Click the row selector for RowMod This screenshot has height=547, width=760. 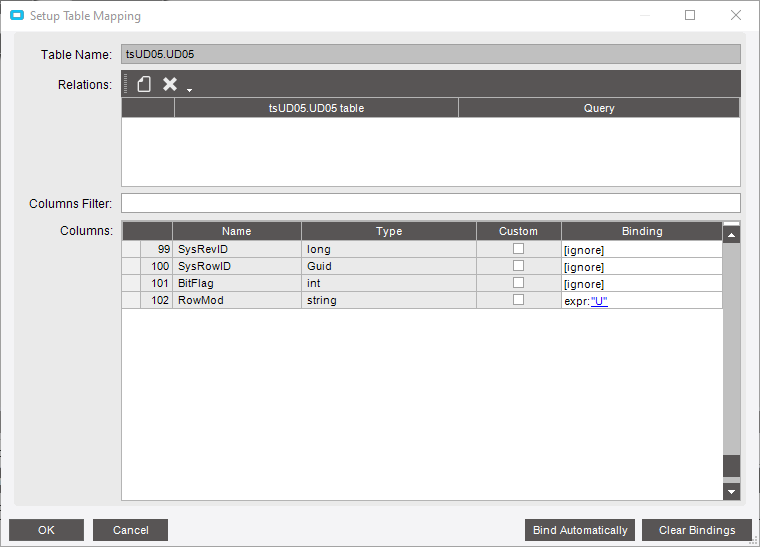(x=131, y=300)
